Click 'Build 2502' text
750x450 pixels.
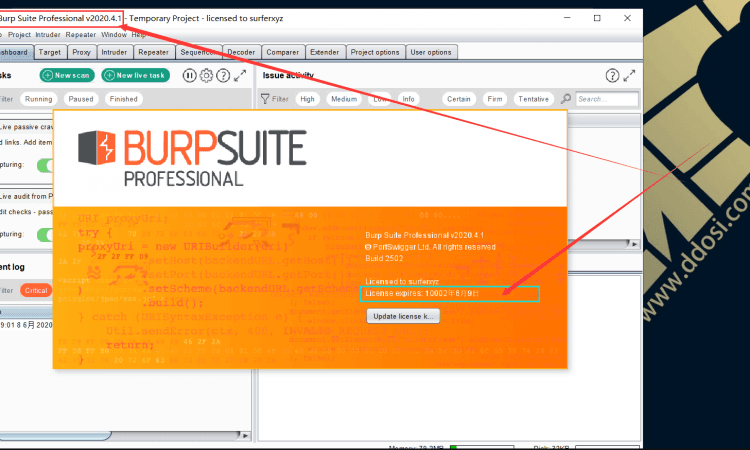pyautogui.click(x=384, y=258)
